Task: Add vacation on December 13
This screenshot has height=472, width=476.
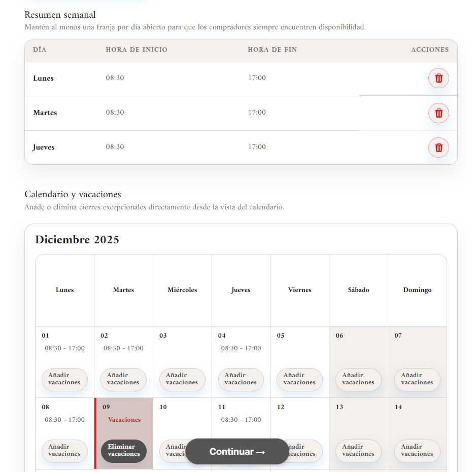Action: point(358,451)
